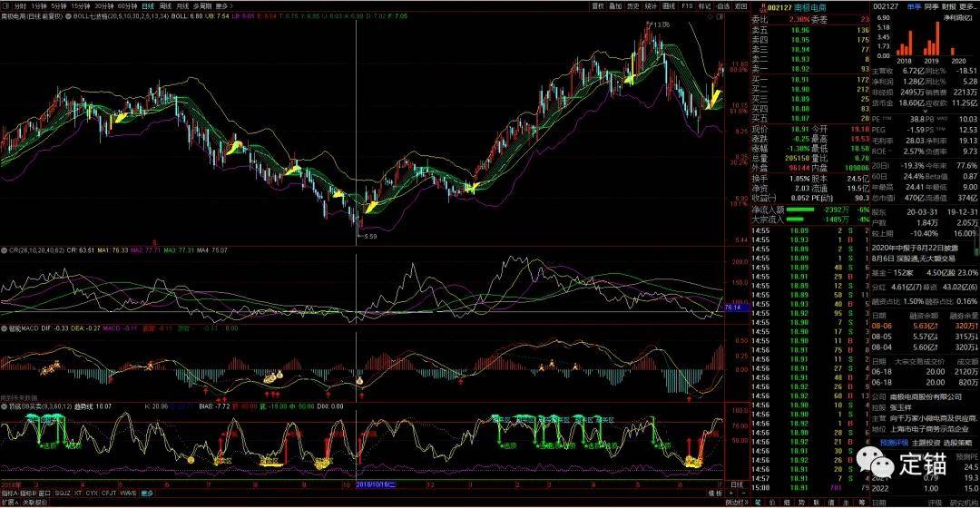This screenshot has width=980, height=508.
Task: Open the 历史 toolbar button
Action: [x=633, y=5]
